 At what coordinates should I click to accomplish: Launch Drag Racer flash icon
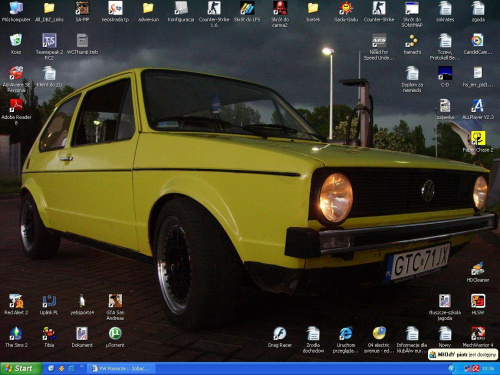[x=280, y=333]
